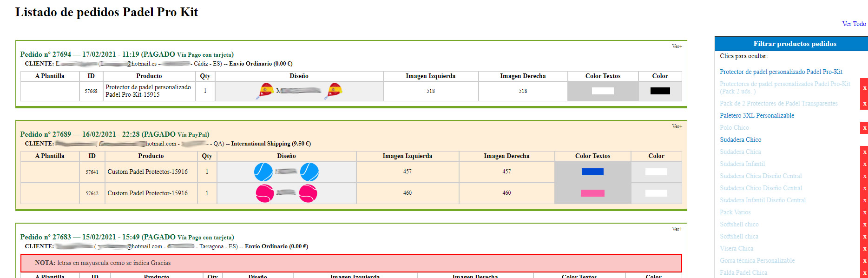
Task: Click the x next to Pack Varios
Action: pyautogui.click(x=864, y=212)
